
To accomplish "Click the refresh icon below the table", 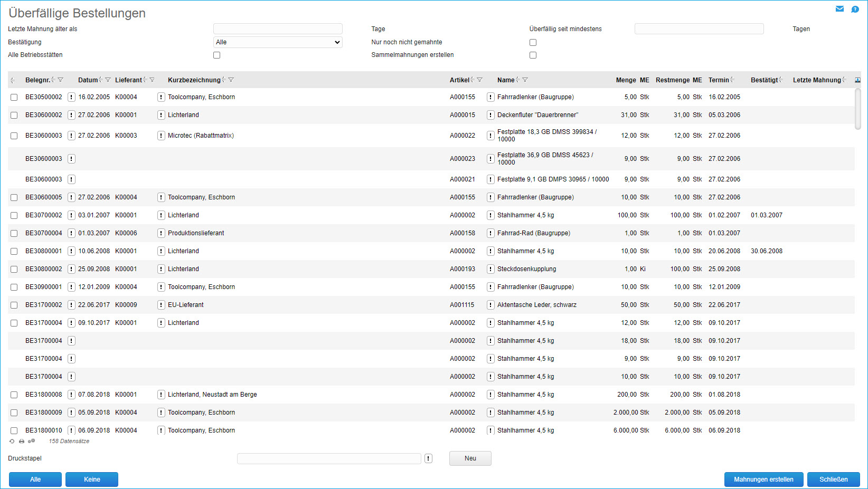I will [12, 441].
